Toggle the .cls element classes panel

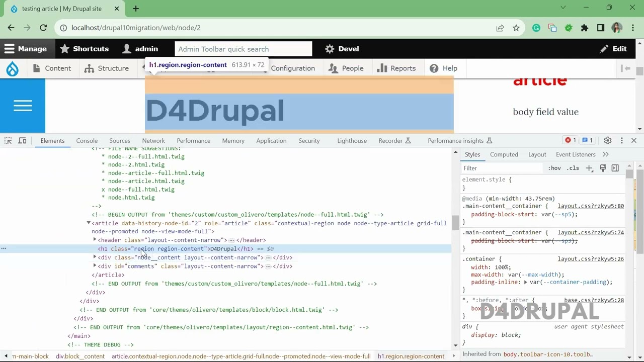pos(573,168)
